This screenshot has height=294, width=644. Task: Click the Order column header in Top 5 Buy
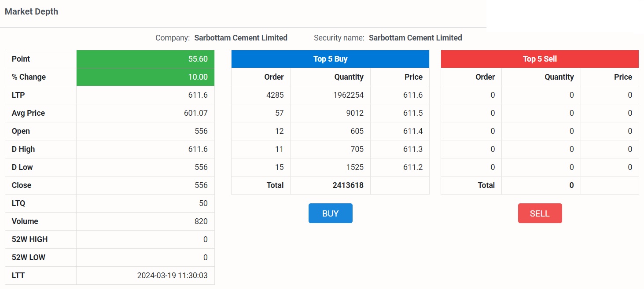point(274,77)
